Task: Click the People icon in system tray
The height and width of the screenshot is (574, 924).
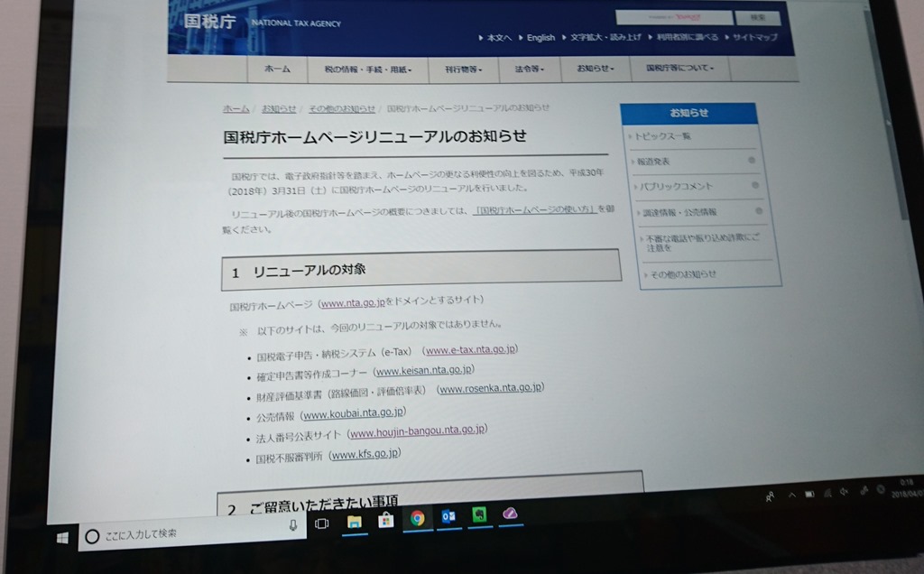Action: pos(770,497)
